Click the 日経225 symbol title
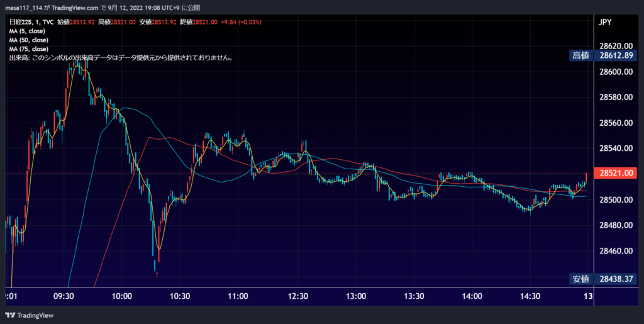644x324 pixels. click(x=19, y=22)
